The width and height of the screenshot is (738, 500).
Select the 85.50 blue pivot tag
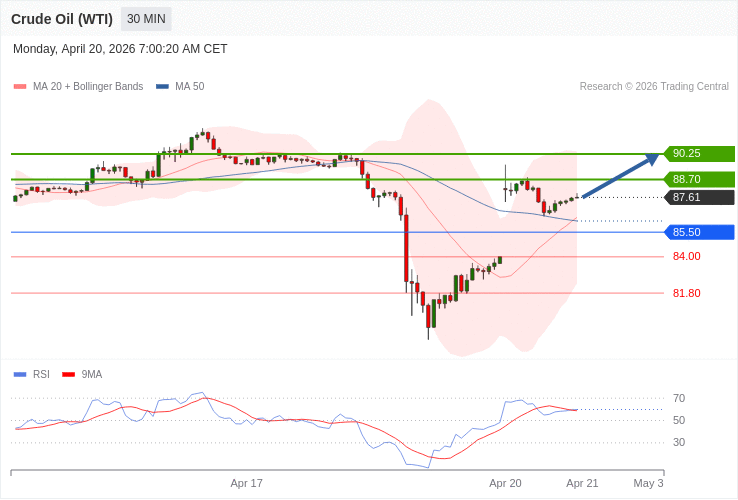click(699, 232)
